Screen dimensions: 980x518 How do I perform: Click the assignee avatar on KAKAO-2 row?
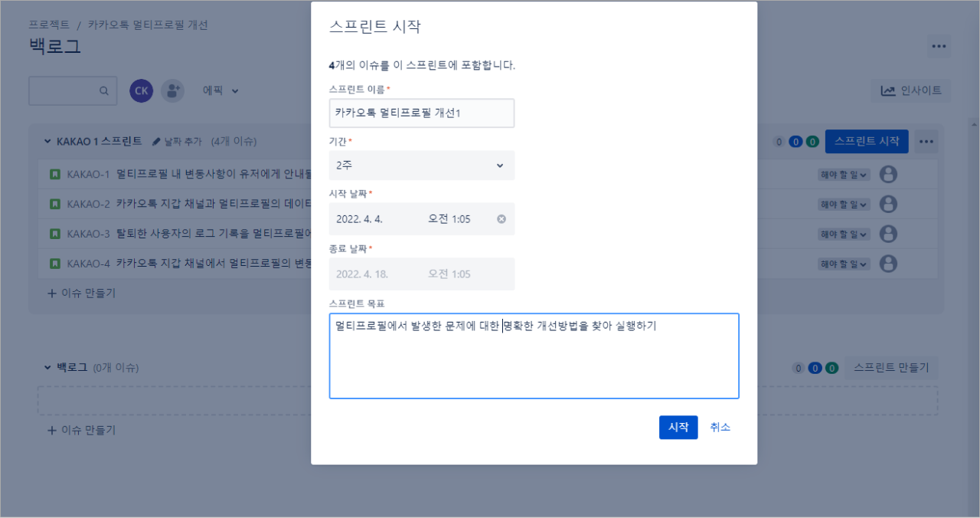[x=888, y=204]
